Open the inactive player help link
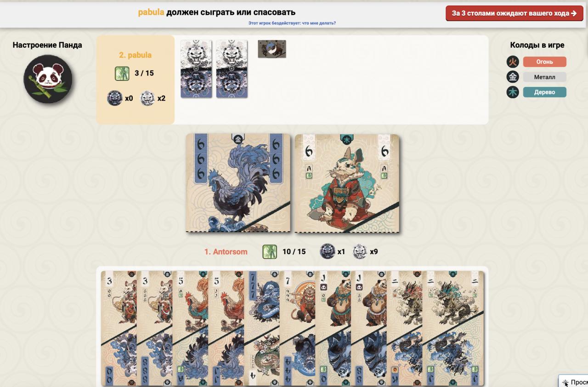Viewport: 588px width, 387px height. (292, 23)
